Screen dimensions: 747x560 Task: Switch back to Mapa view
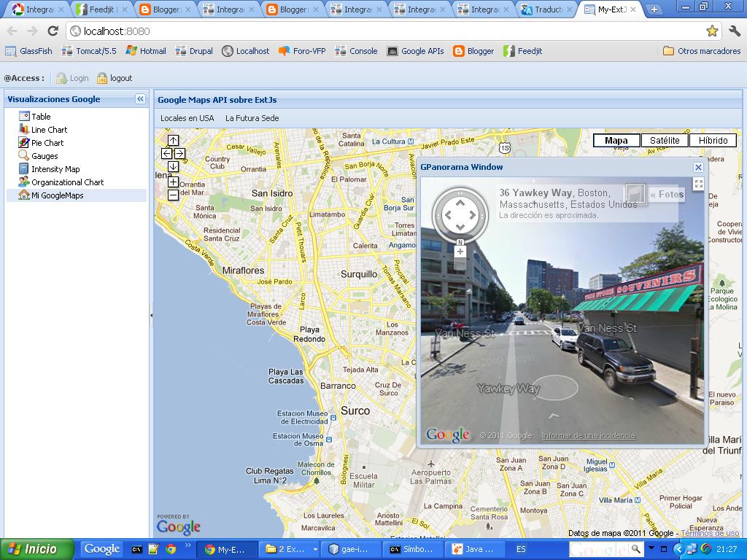pos(615,140)
